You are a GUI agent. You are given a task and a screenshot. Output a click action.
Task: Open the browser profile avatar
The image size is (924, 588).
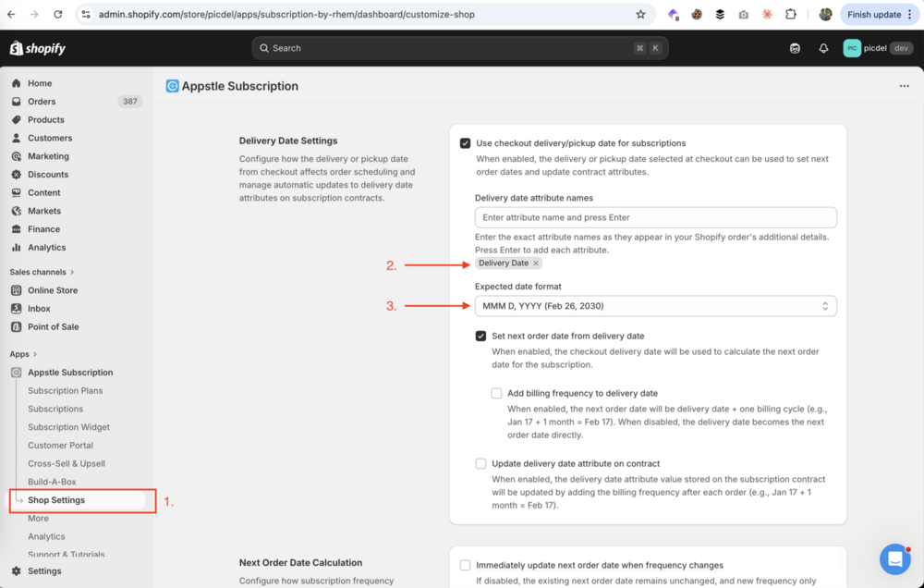click(x=825, y=14)
